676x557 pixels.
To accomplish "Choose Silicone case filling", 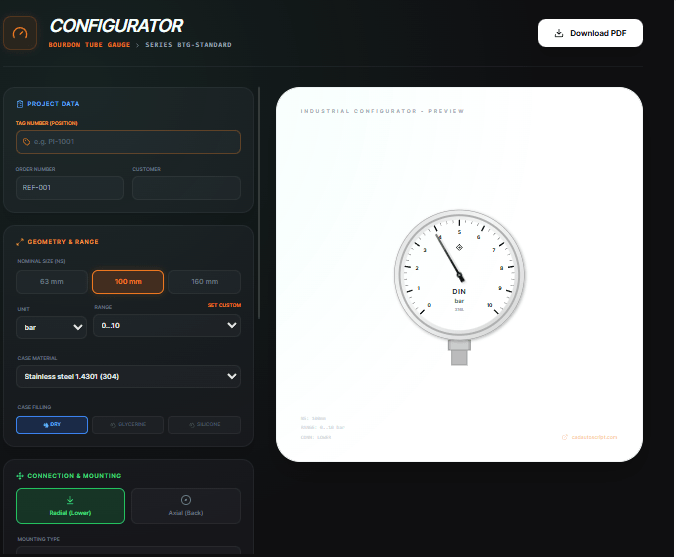I will (204, 425).
